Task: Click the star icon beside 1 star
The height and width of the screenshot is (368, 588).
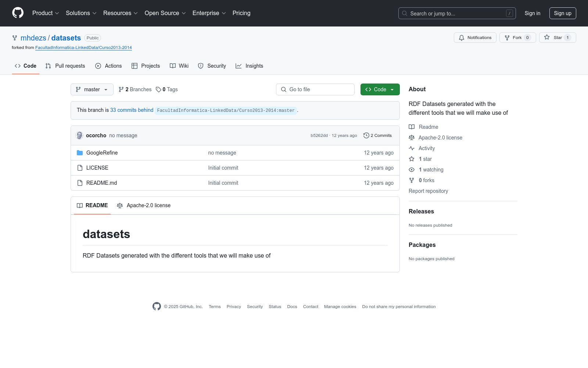Action: pos(412,159)
